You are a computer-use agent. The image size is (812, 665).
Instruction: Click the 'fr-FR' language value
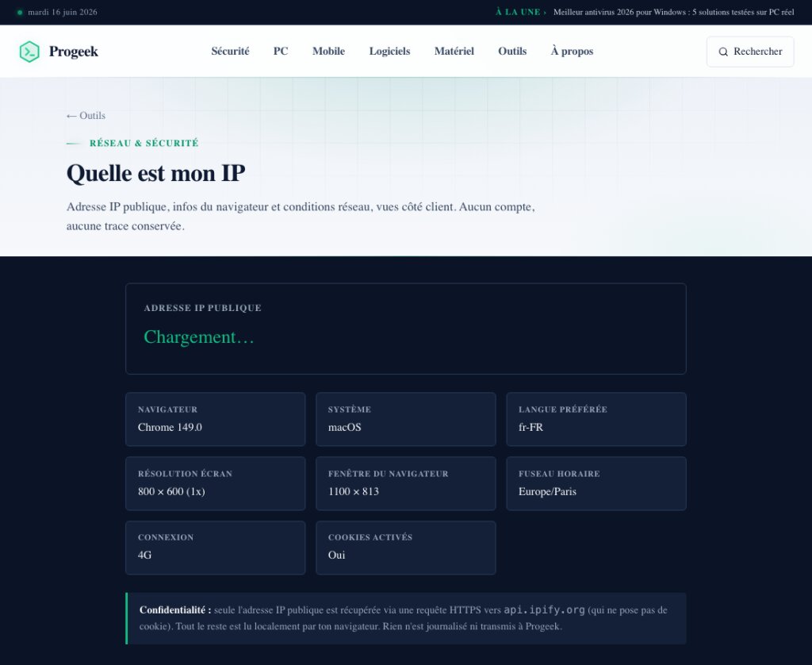point(530,427)
